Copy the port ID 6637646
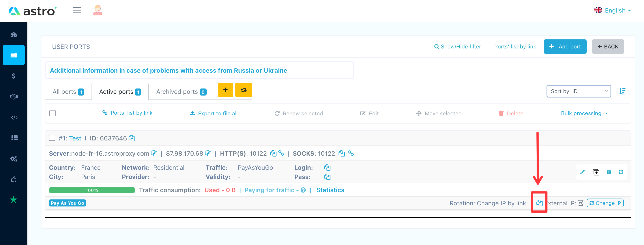This screenshot has width=644, height=245. coord(132,138)
